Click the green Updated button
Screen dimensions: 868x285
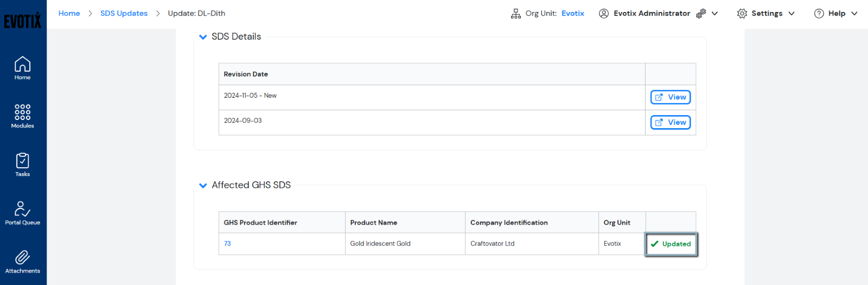(671, 244)
